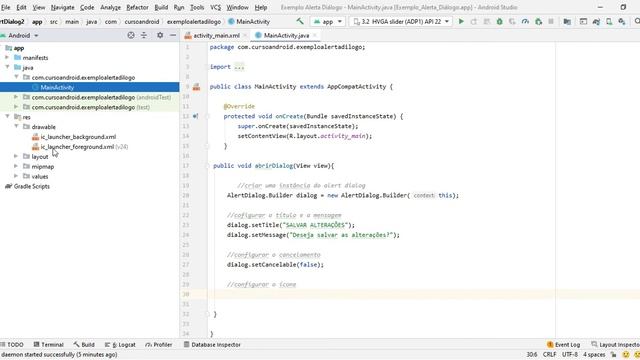Open the Profiler tool window

click(159, 345)
